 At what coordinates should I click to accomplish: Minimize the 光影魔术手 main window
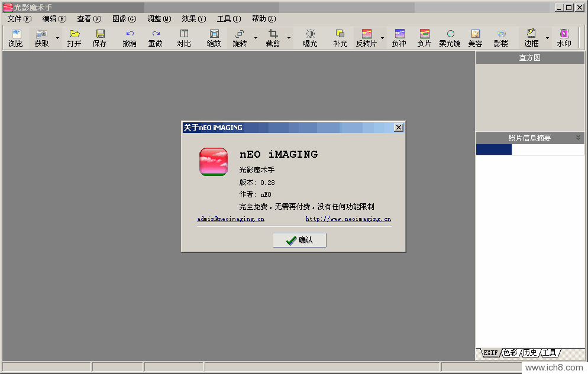coord(559,8)
